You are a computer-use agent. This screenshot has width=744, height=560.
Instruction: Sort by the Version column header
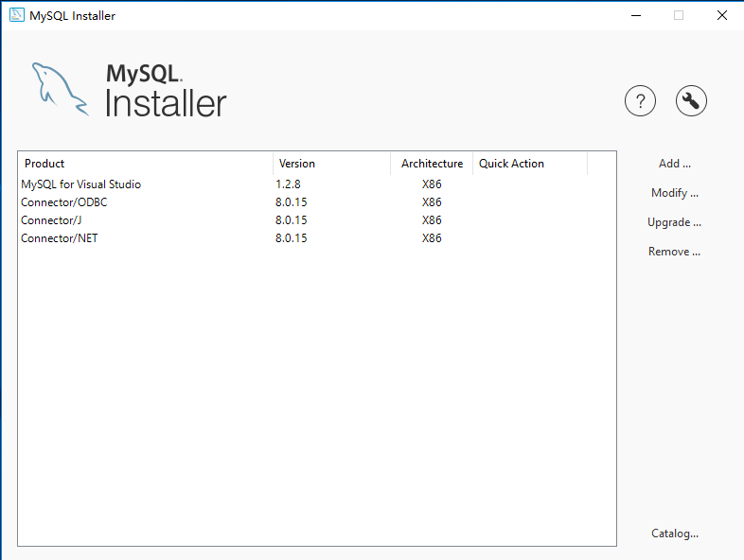pos(331,164)
